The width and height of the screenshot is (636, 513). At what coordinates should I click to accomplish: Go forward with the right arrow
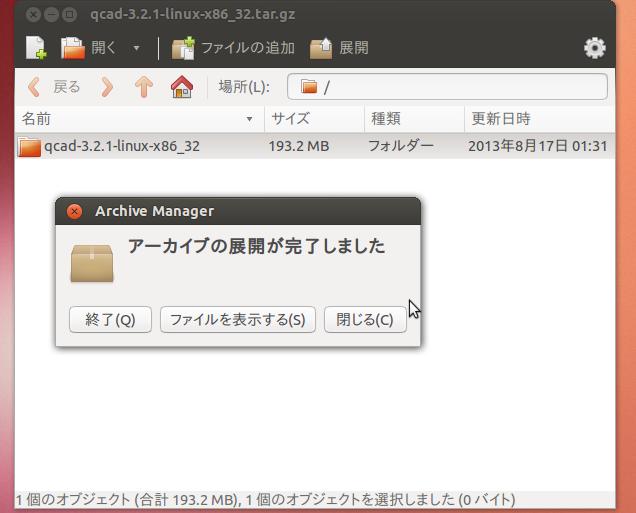(x=107, y=87)
